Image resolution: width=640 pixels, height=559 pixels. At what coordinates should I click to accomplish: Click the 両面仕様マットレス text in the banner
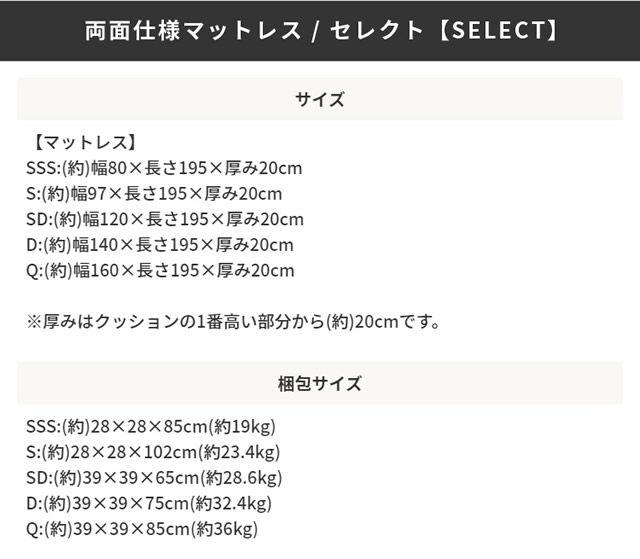click(193, 31)
